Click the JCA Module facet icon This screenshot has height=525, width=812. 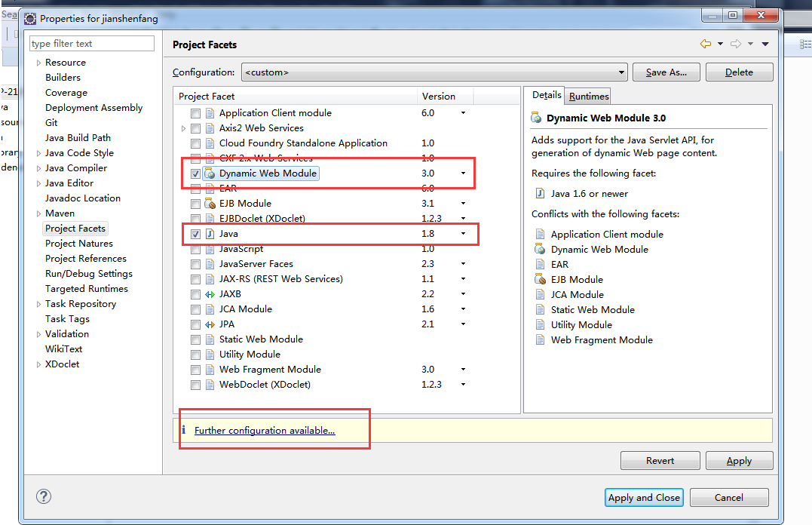[210, 309]
